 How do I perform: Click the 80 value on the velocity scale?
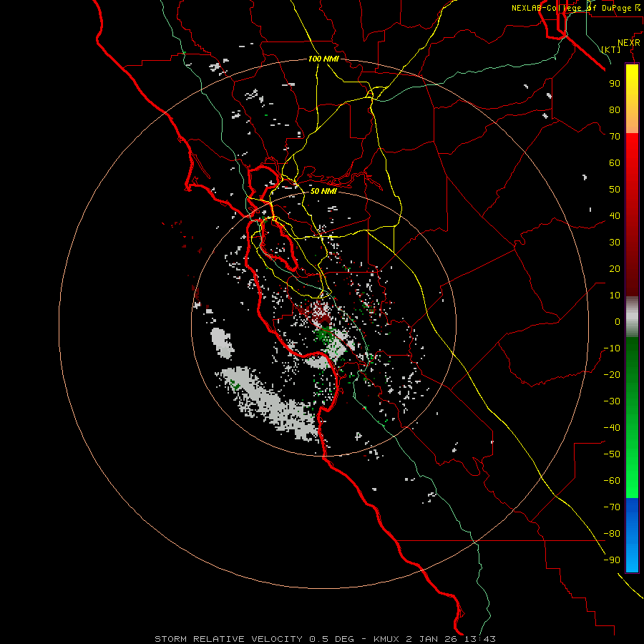click(x=615, y=109)
